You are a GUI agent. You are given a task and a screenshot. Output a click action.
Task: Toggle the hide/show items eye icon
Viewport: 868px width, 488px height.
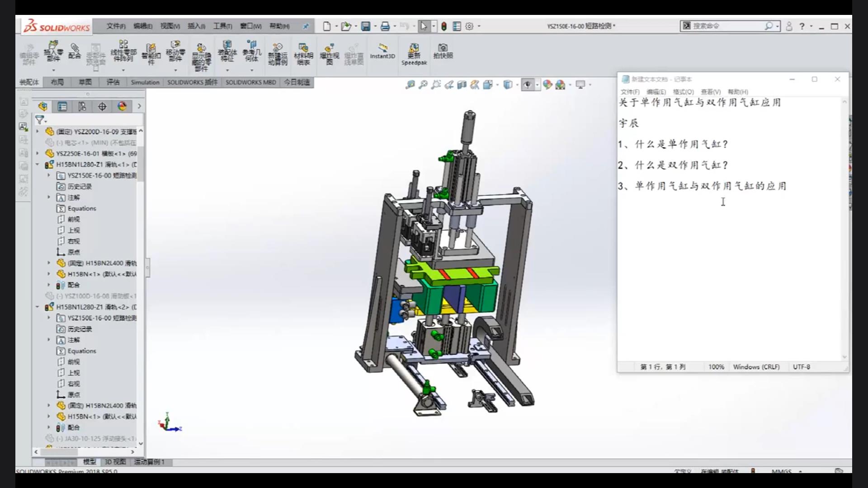527,84
